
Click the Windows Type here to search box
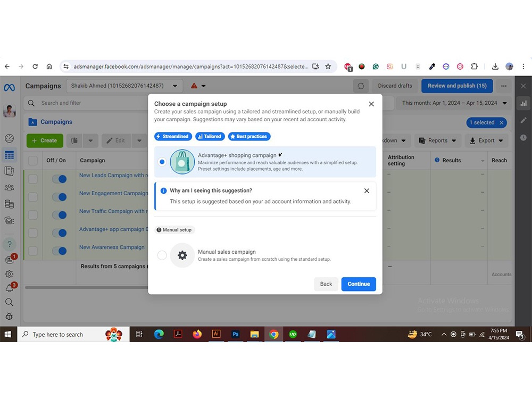pyautogui.click(x=73, y=334)
